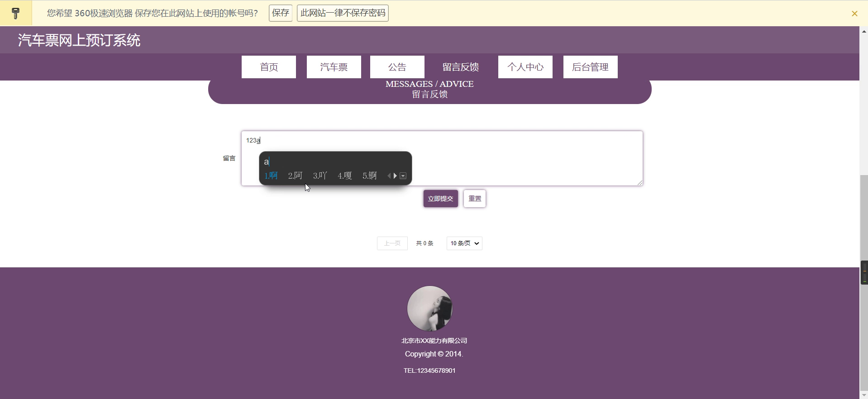
Task: Go to next IME candidate page arrow
Action: 395,176
